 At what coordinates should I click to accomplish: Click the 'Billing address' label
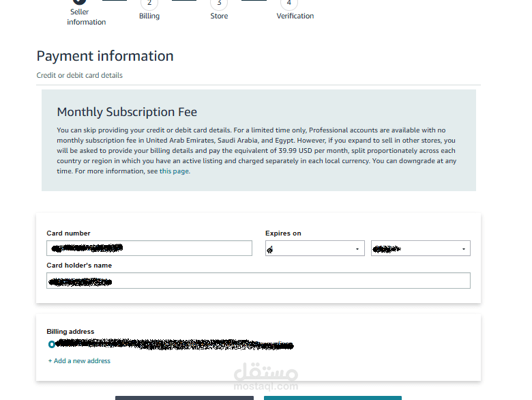70,332
